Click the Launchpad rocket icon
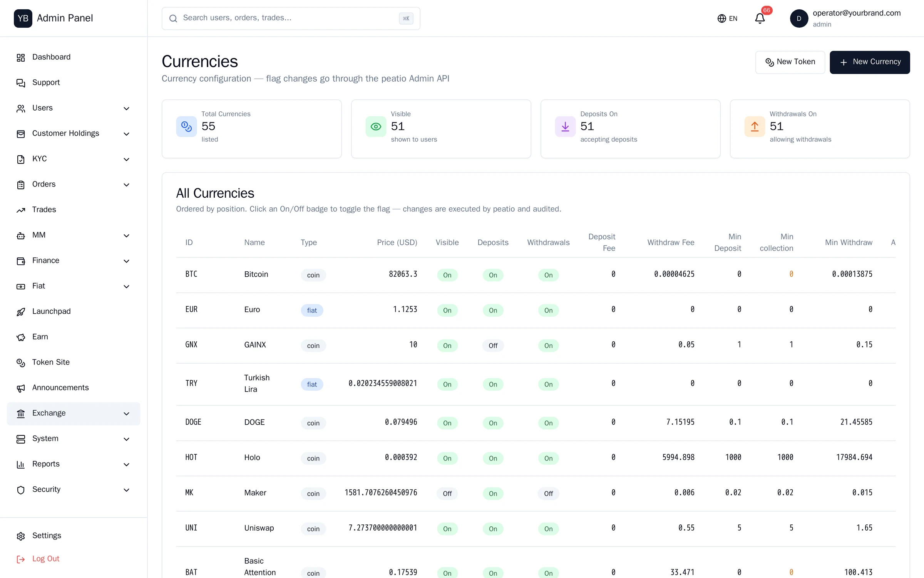The width and height of the screenshot is (924, 578). [x=21, y=312]
